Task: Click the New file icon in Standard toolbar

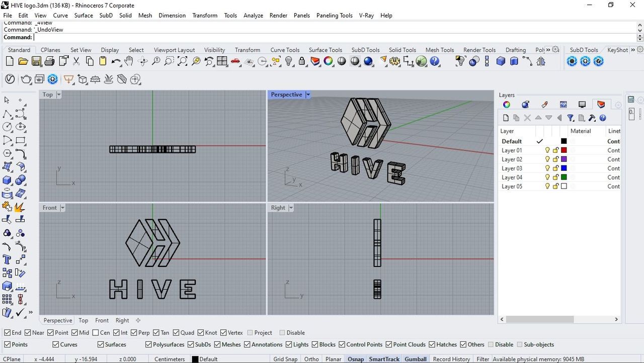Action: [x=10, y=61]
